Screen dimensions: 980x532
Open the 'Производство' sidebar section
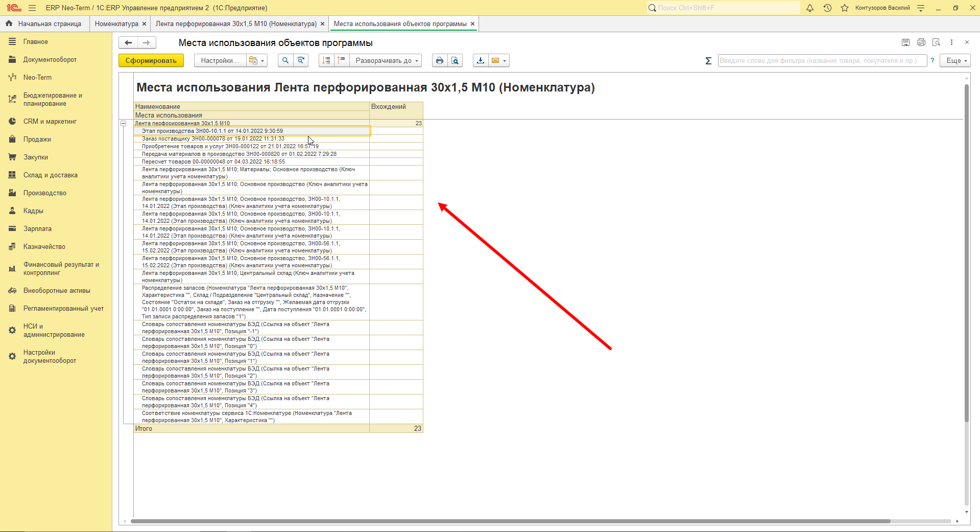pyautogui.click(x=45, y=193)
